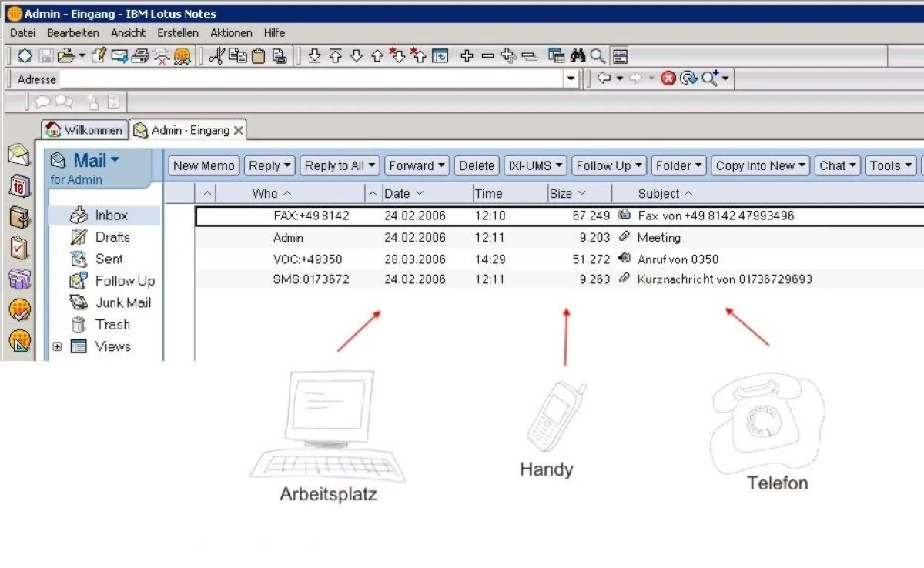Select the Junk Mail folder

point(122,303)
